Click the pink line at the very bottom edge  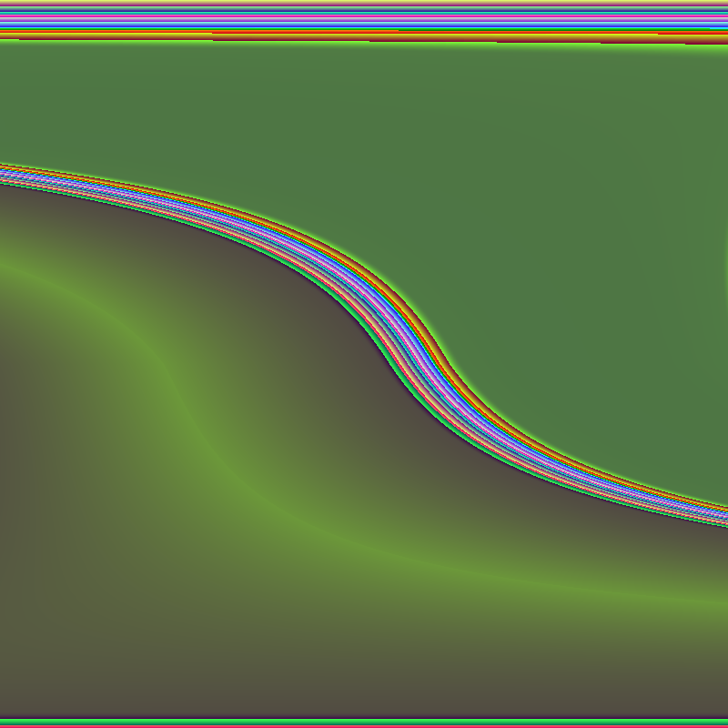364,726
